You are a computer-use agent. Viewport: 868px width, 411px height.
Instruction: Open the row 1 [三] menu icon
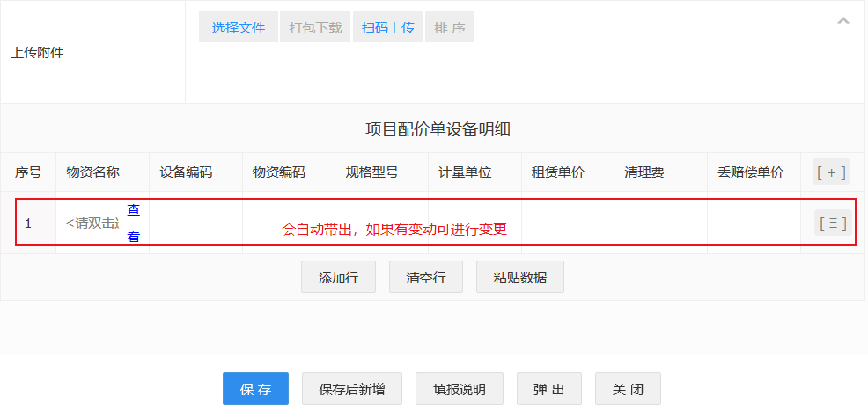[x=833, y=223]
